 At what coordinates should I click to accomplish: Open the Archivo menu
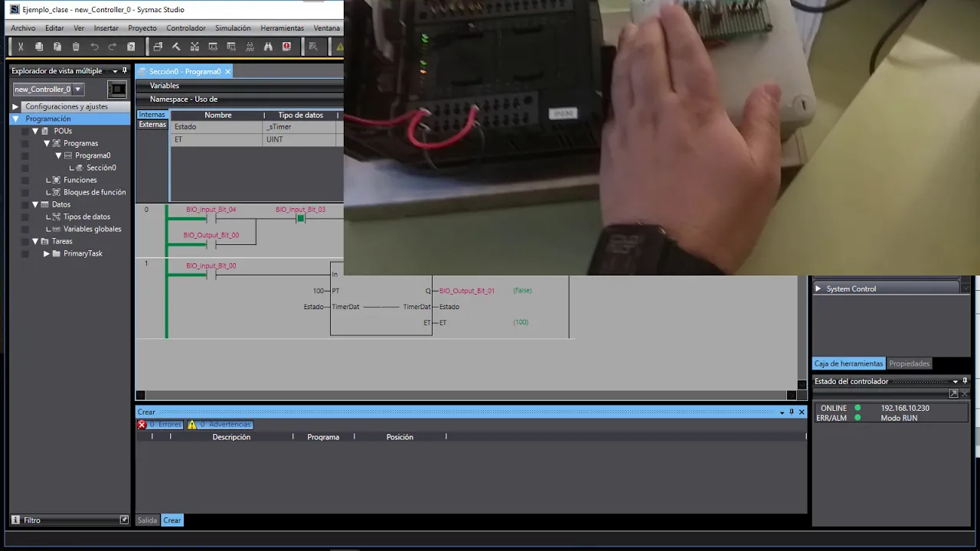coord(23,28)
